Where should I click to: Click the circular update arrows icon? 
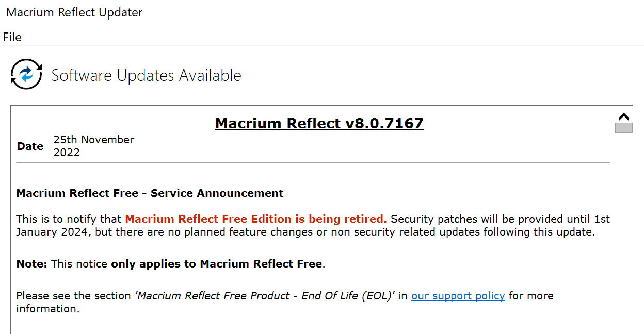coord(26,75)
